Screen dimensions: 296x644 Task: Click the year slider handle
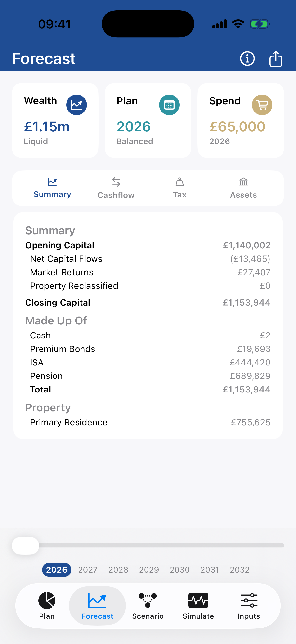point(26,545)
